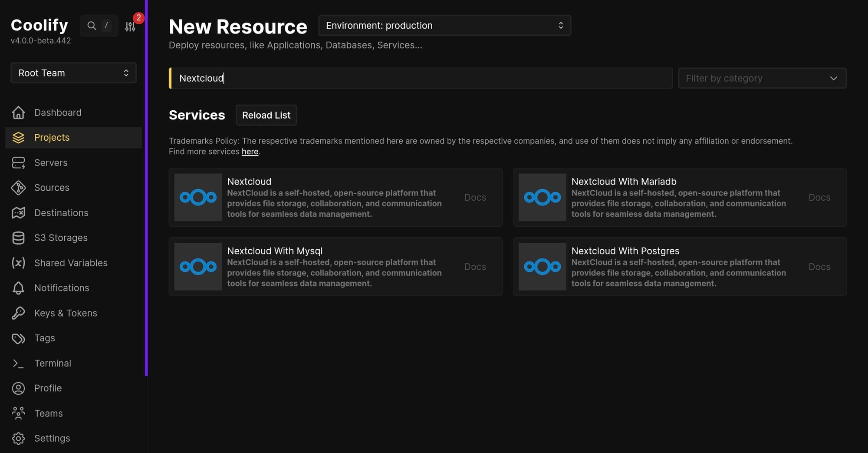Select the Nextcloud With Postgres logo thumbnail

click(x=542, y=267)
